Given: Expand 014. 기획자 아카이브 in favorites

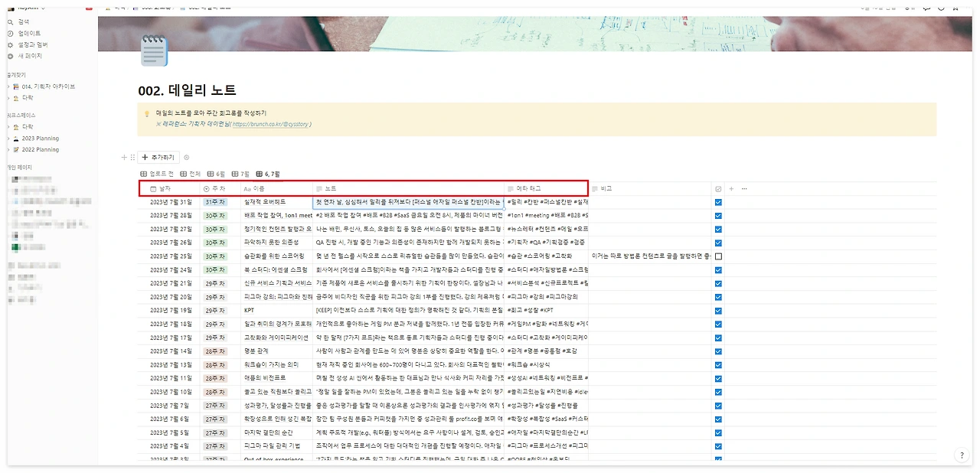Looking at the screenshot, I should click(x=8, y=86).
